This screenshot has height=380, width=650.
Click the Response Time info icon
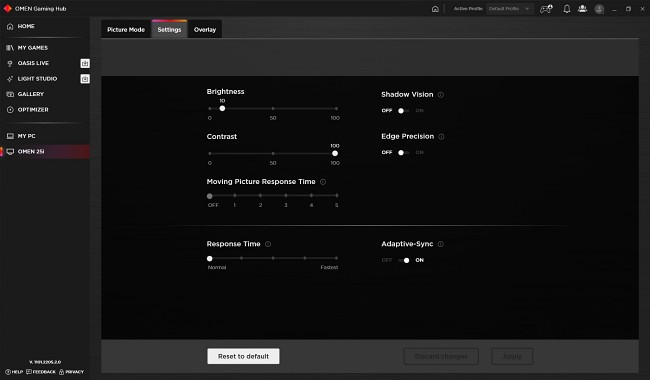point(268,244)
